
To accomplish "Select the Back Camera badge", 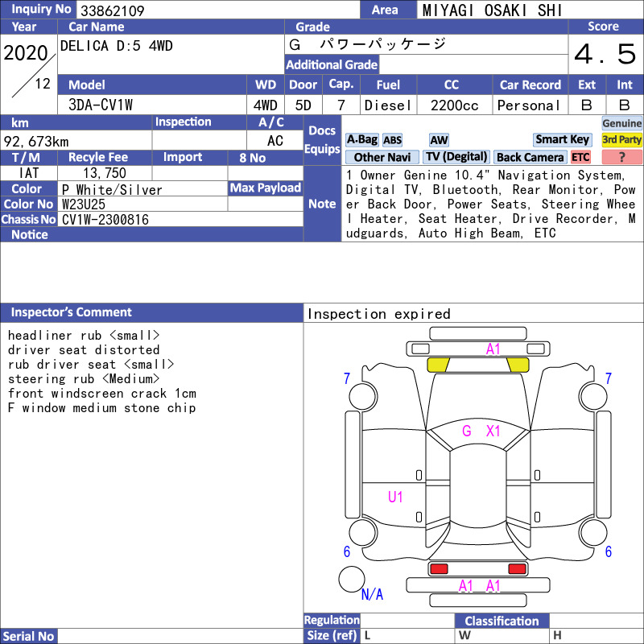I will click(530, 157).
